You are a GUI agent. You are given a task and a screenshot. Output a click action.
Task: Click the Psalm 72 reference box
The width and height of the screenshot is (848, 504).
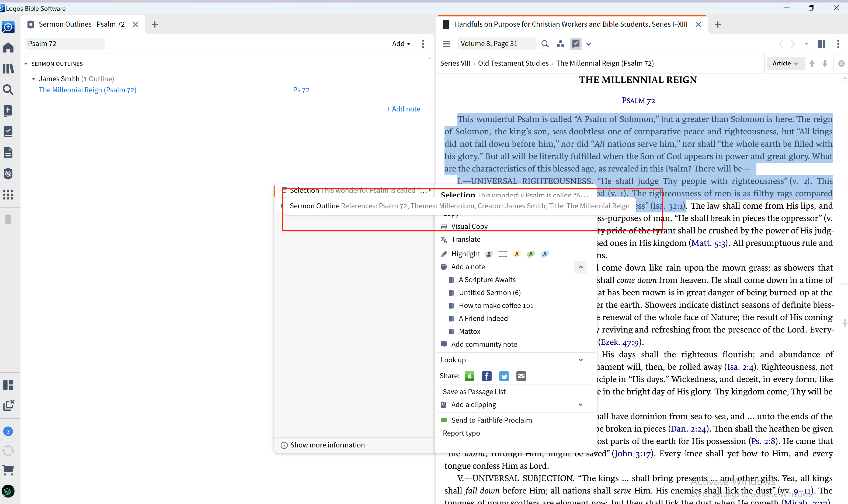(65, 44)
